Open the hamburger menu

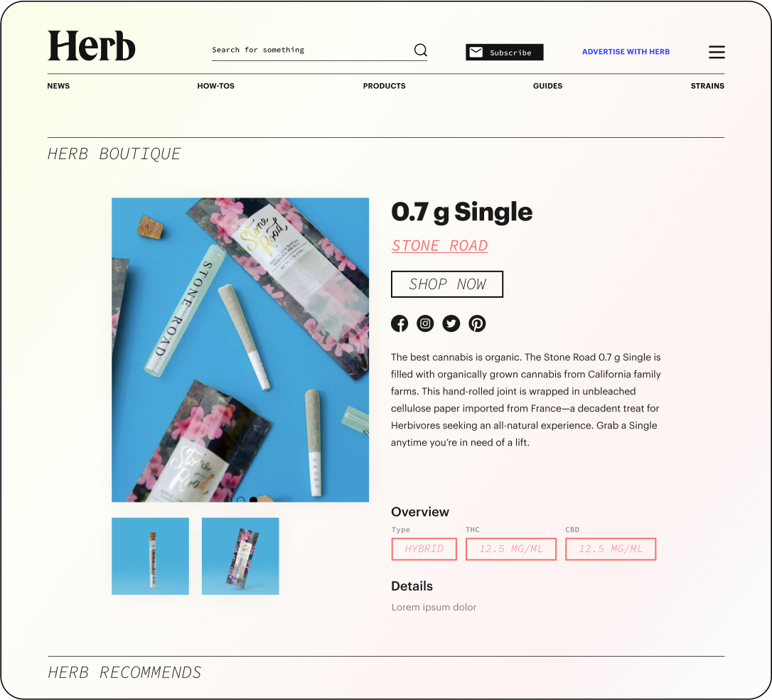tap(717, 52)
